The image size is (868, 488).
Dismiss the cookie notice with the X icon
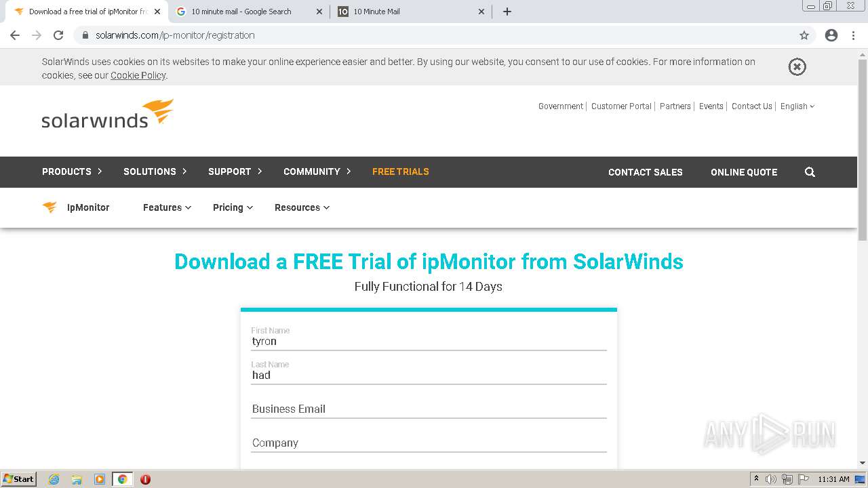pos(797,66)
